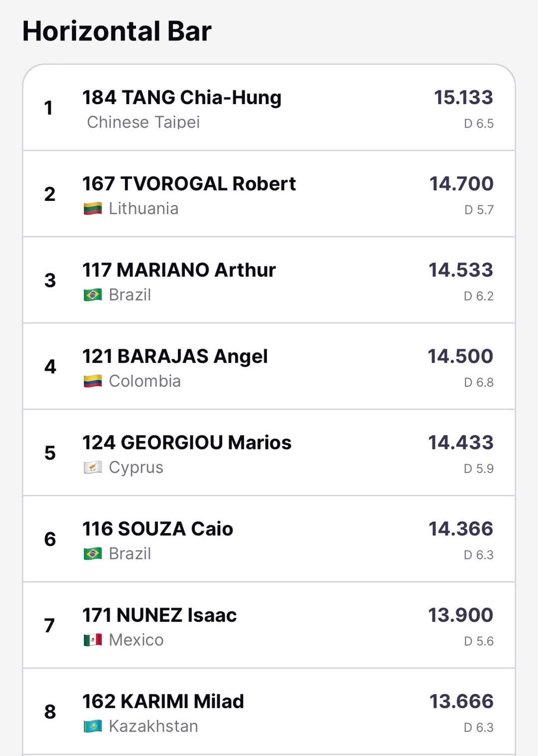Click the 15.133 top score
538x756 pixels.
463,97
